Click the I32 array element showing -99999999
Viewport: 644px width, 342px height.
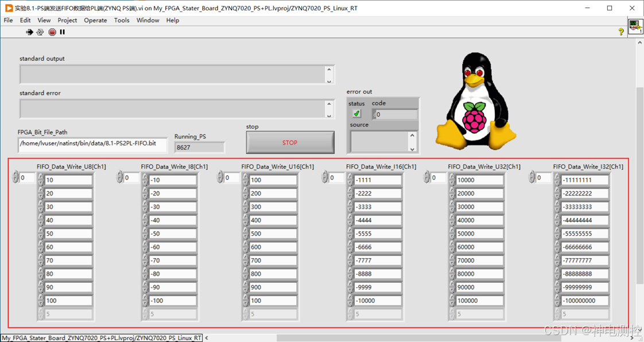click(585, 287)
